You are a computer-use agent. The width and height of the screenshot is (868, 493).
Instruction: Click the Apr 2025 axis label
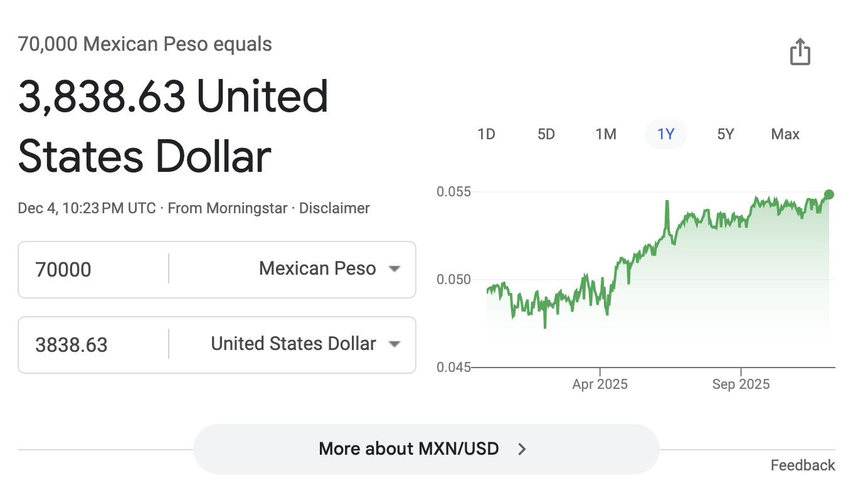600,384
